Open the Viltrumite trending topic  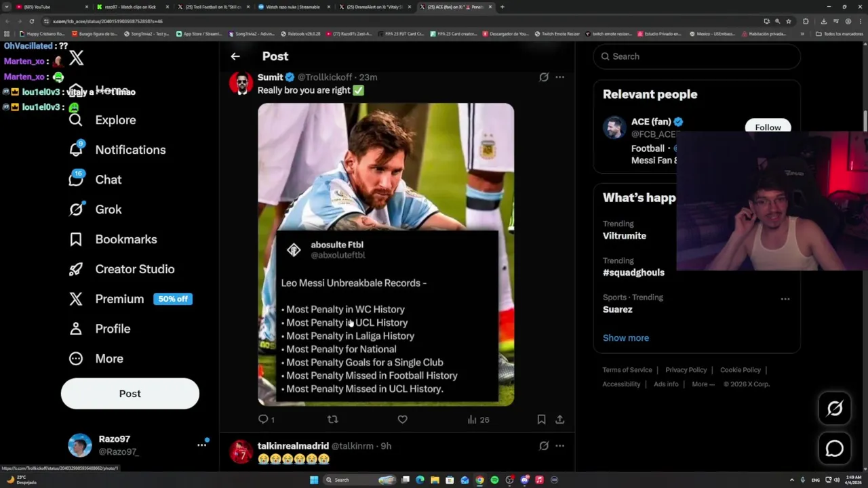click(x=625, y=236)
